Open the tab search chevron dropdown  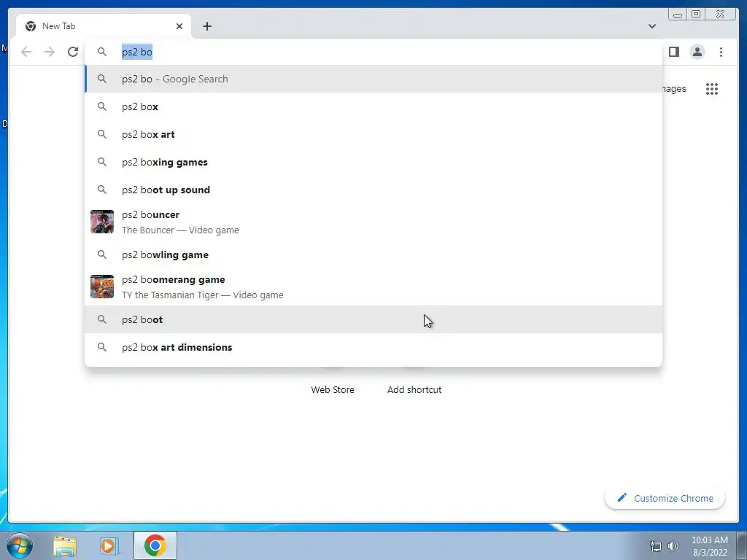click(x=651, y=26)
